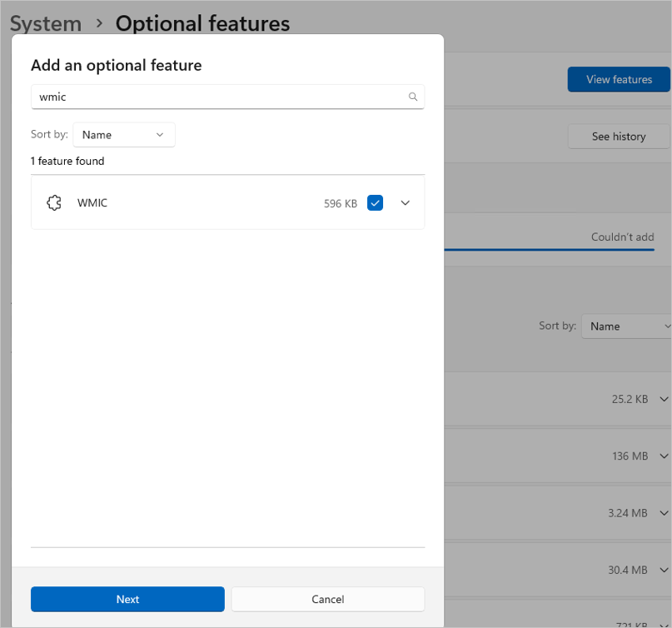Expand the 3.24 MB feature row
672x628 pixels.
(x=664, y=513)
